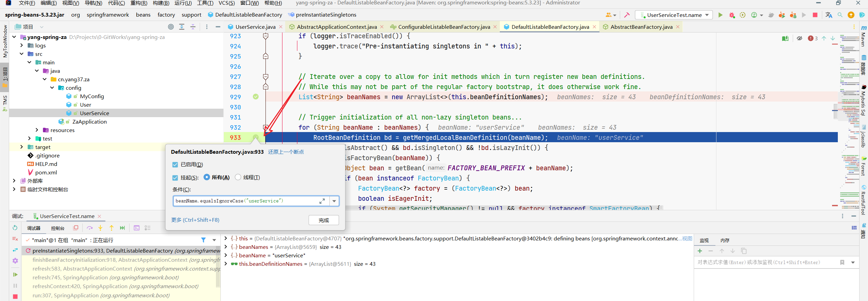Expand the logs folder in the project tree
Image resolution: width=868 pixels, height=301 pixels.
click(x=21, y=45)
